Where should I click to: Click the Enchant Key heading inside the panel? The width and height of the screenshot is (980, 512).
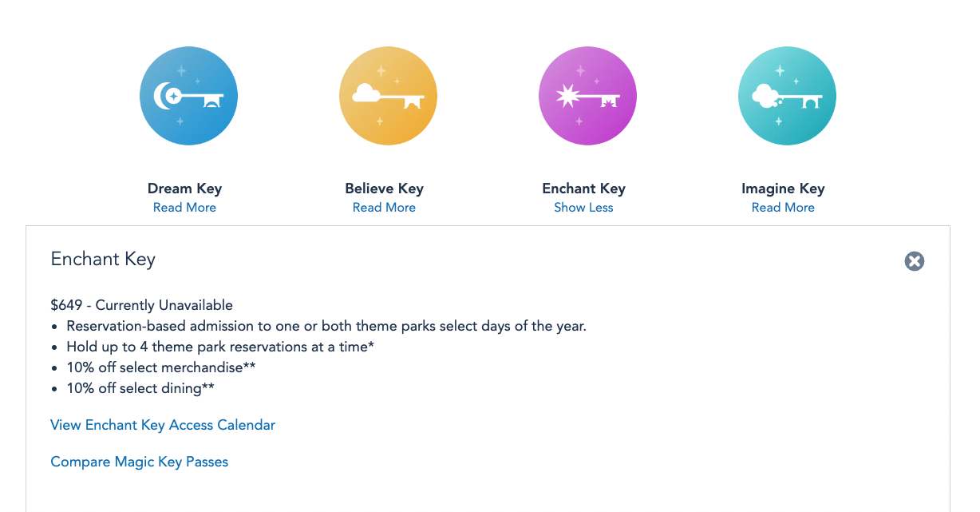[103, 260]
